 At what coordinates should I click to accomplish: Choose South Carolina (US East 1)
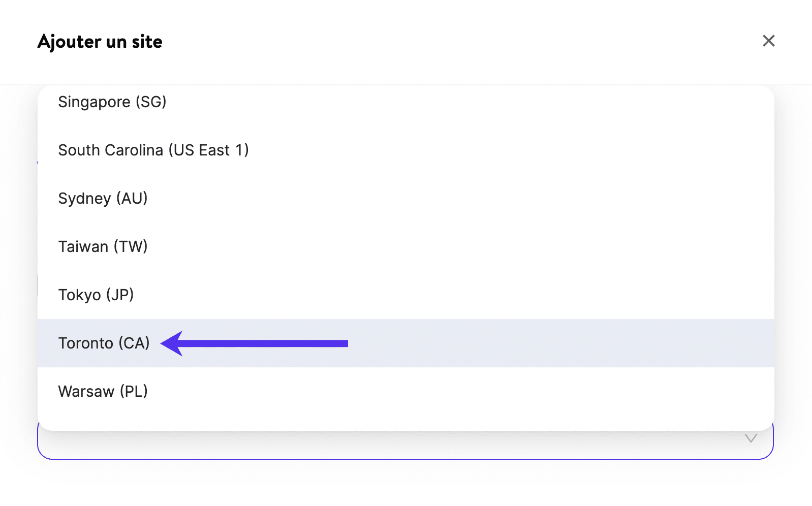[x=153, y=150]
